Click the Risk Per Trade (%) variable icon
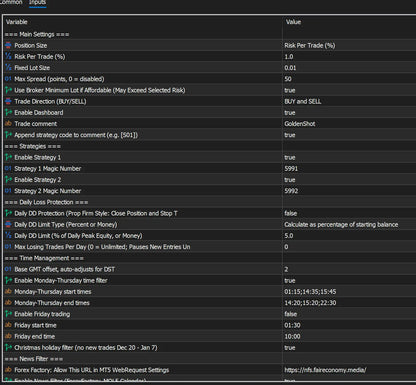 (x=8, y=57)
